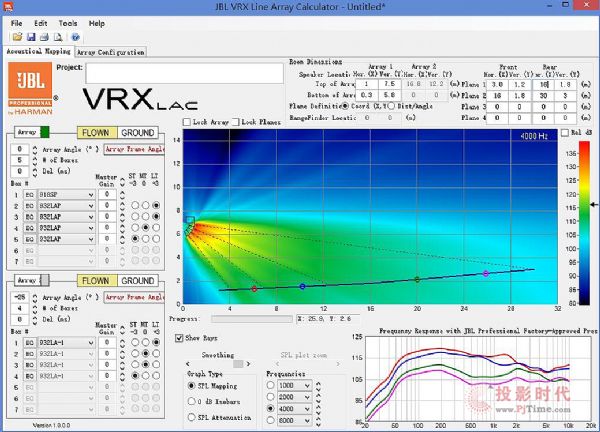The height and width of the screenshot is (432, 600).
Task: Enable the Lock Array checkbox
Action: click(187, 122)
